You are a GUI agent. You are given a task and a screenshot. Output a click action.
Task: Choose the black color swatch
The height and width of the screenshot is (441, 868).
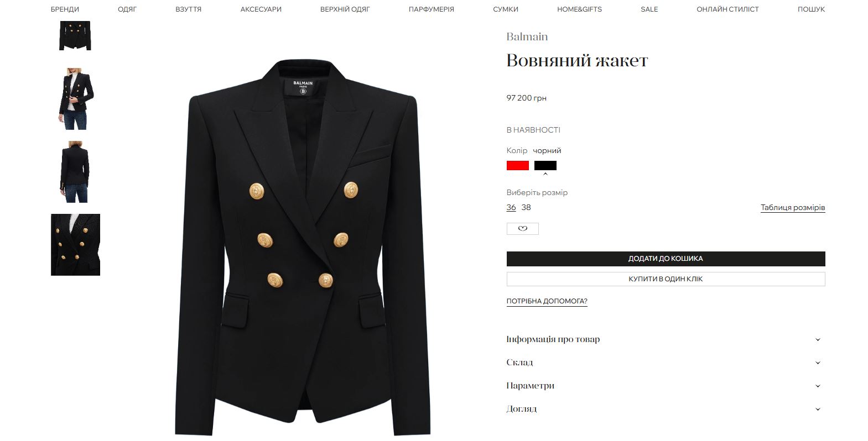pos(545,165)
